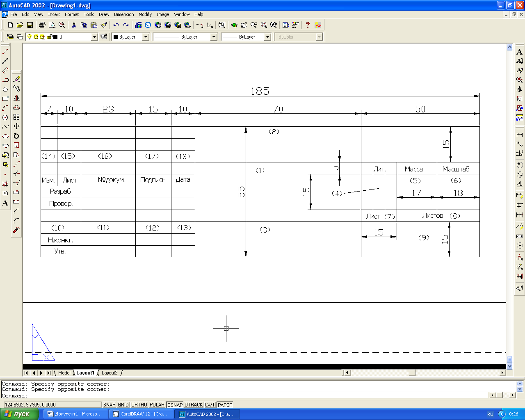Toggle the layer 0 lightbulb on/off
This screenshot has height=420, width=525.
click(x=30, y=37)
